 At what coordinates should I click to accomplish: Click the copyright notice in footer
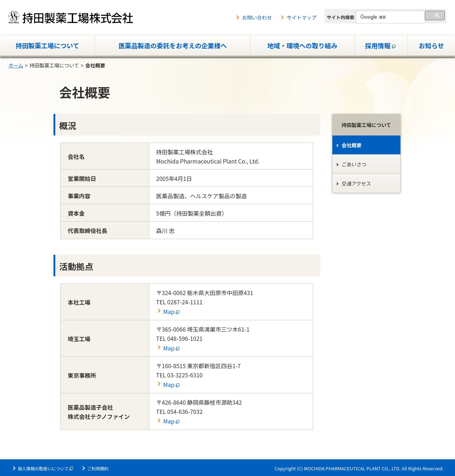(359, 469)
